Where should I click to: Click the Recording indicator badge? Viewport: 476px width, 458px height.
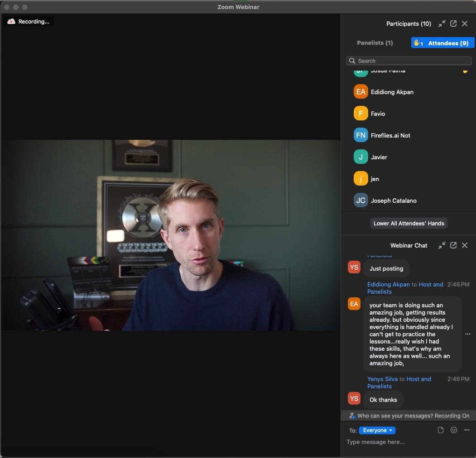click(29, 21)
